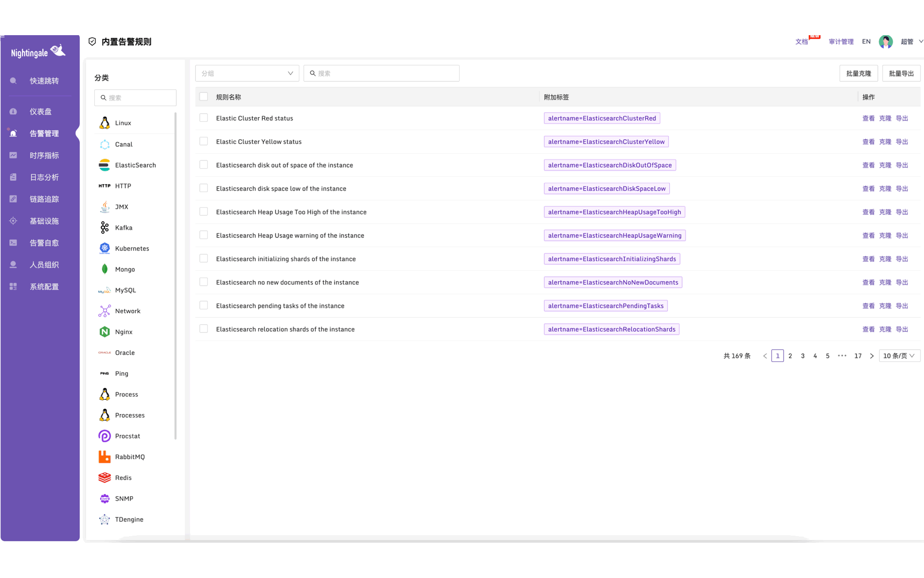The height and width of the screenshot is (578, 924).
Task: Click 查看 for Elastic Cluster Yellow status
Action: point(868,142)
